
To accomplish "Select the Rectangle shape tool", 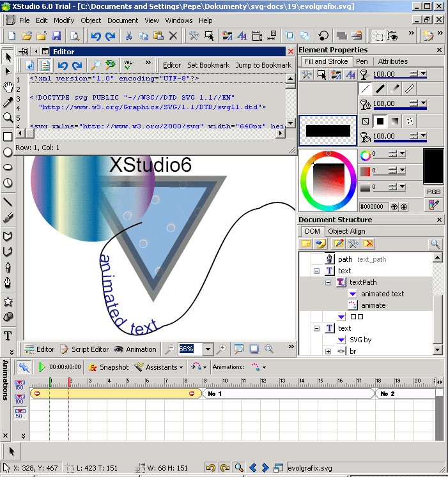I will tap(8, 137).
